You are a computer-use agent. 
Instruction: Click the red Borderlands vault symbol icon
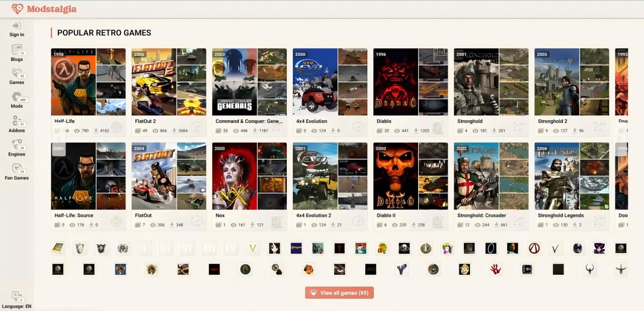click(x=534, y=248)
